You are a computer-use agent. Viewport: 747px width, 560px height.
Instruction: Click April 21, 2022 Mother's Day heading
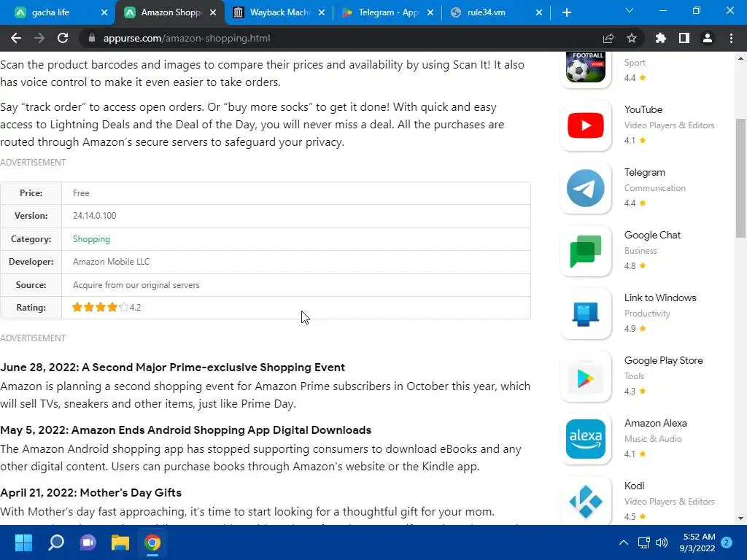[x=91, y=492]
